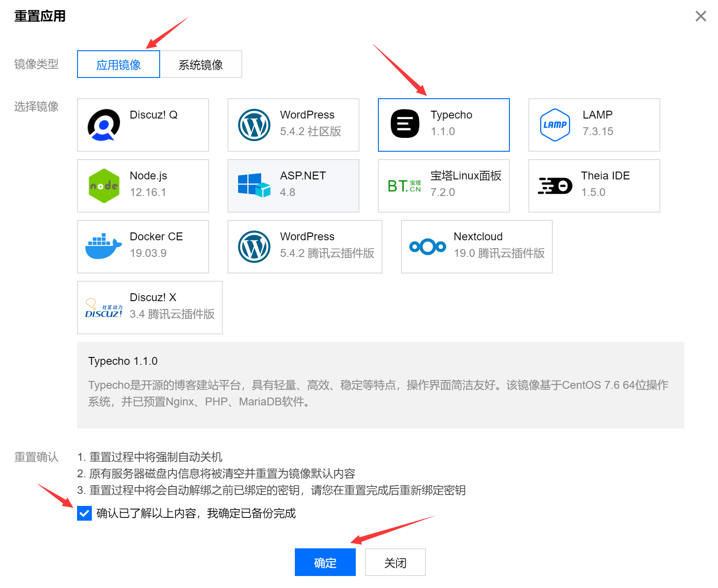Click the 重置过程中将强制自动关机 notice line
718x588 pixels.
tap(150, 457)
